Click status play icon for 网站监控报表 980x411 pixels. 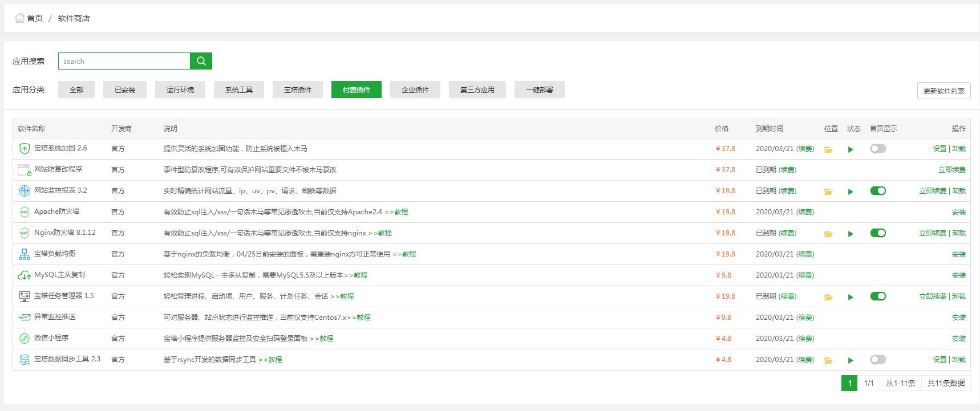pyautogui.click(x=851, y=192)
